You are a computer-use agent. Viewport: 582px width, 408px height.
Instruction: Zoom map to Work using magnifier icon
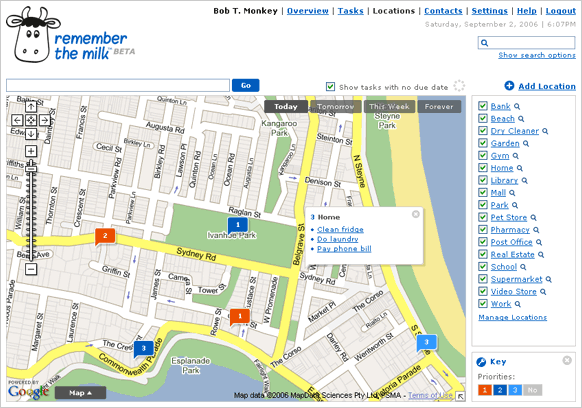coord(517,304)
